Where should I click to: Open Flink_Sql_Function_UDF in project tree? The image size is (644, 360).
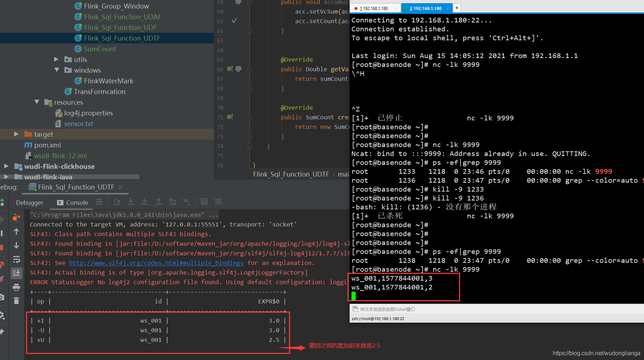tap(120, 27)
